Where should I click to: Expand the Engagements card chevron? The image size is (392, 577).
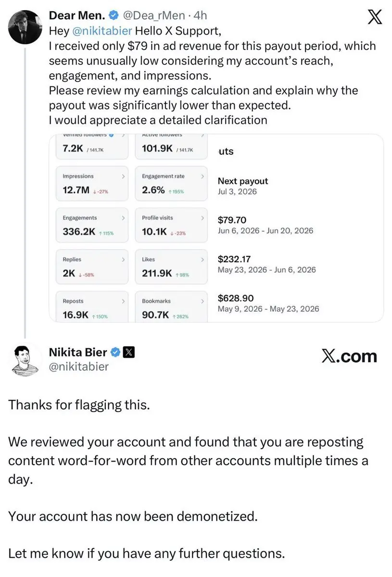(x=124, y=218)
